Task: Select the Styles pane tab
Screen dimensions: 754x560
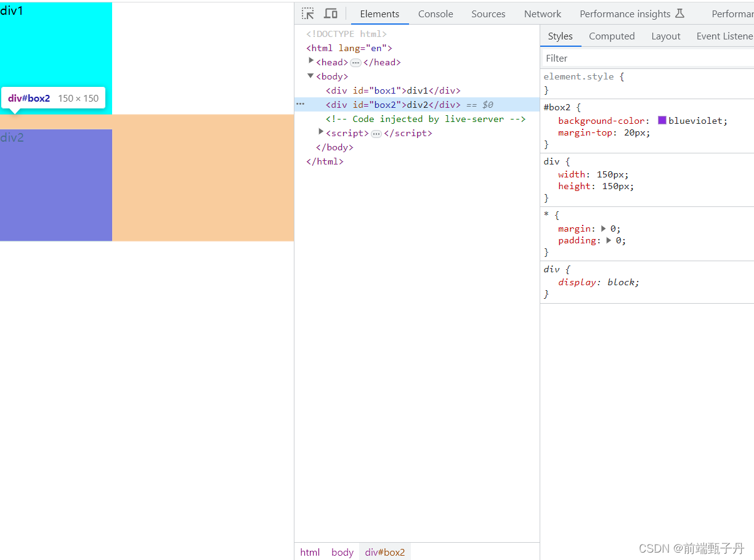Action: pyautogui.click(x=561, y=36)
